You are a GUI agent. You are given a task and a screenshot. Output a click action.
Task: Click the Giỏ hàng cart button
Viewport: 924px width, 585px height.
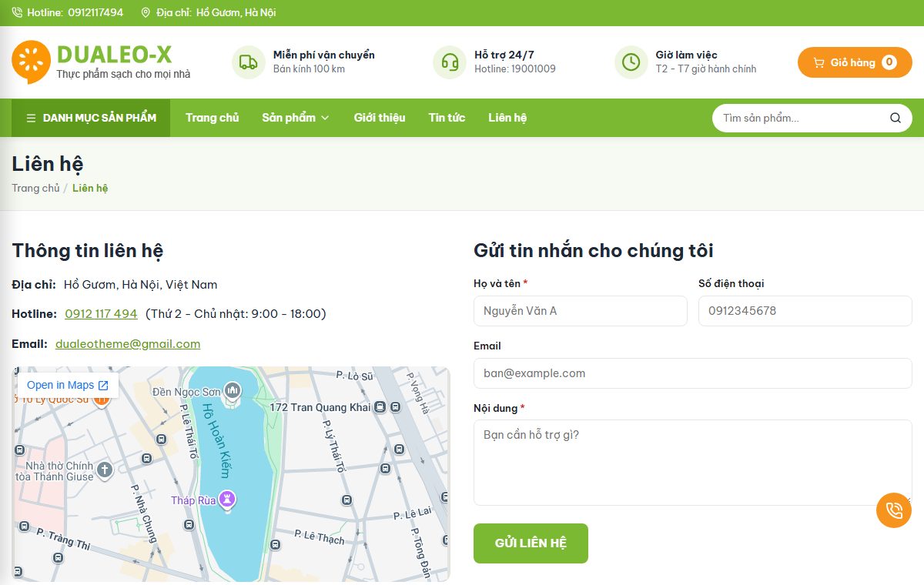tap(855, 62)
